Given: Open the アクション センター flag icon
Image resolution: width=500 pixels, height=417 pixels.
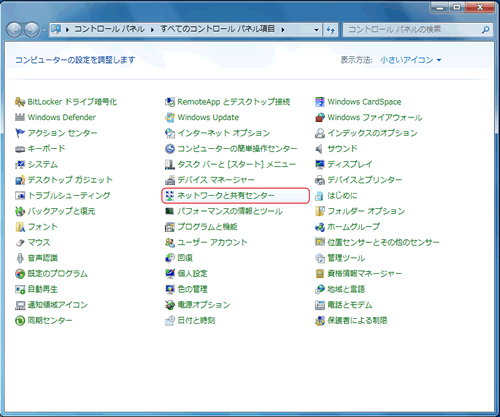Looking at the screenshot, I should click(20, 133).
